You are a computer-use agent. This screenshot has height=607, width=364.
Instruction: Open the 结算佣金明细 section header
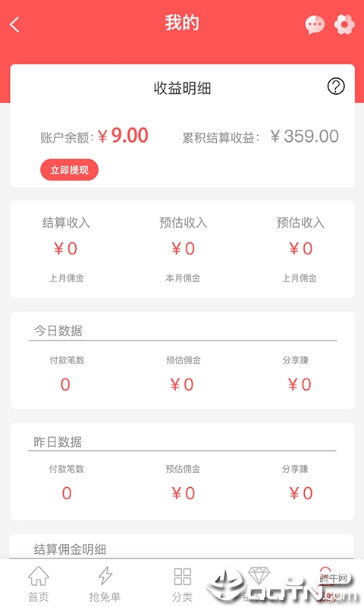click(70, 549)
